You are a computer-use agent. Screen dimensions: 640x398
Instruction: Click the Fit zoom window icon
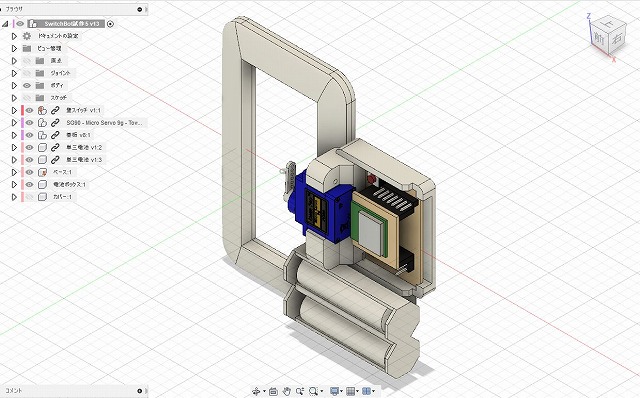tap(313, 391)
